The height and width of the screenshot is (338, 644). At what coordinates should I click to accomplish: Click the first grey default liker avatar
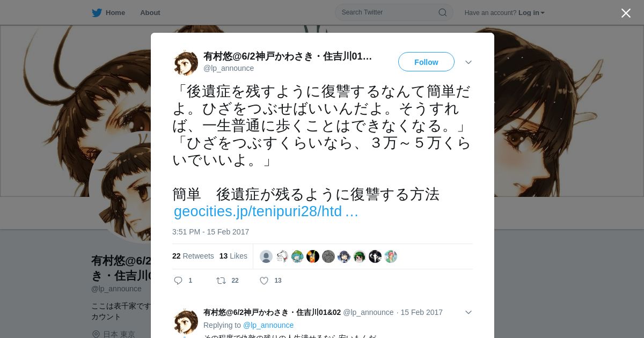click(x=266, y=256)
